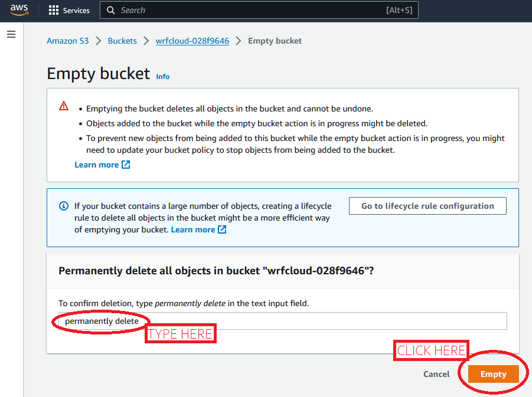532x397 pixels.
Task: Open the AWS home logo
Action: (19, 10)
